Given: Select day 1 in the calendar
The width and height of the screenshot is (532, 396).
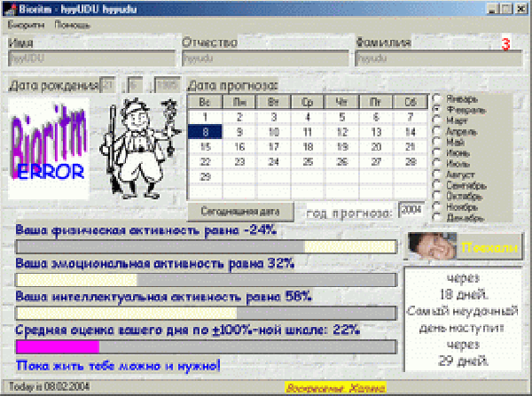Looking at the screenshot, I should click(x=205, y=117).
